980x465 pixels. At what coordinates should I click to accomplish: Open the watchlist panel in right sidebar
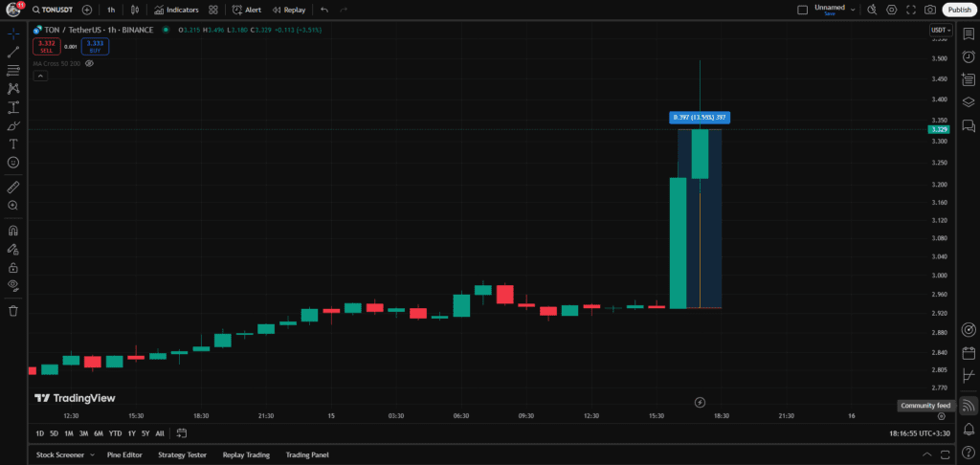969,33
